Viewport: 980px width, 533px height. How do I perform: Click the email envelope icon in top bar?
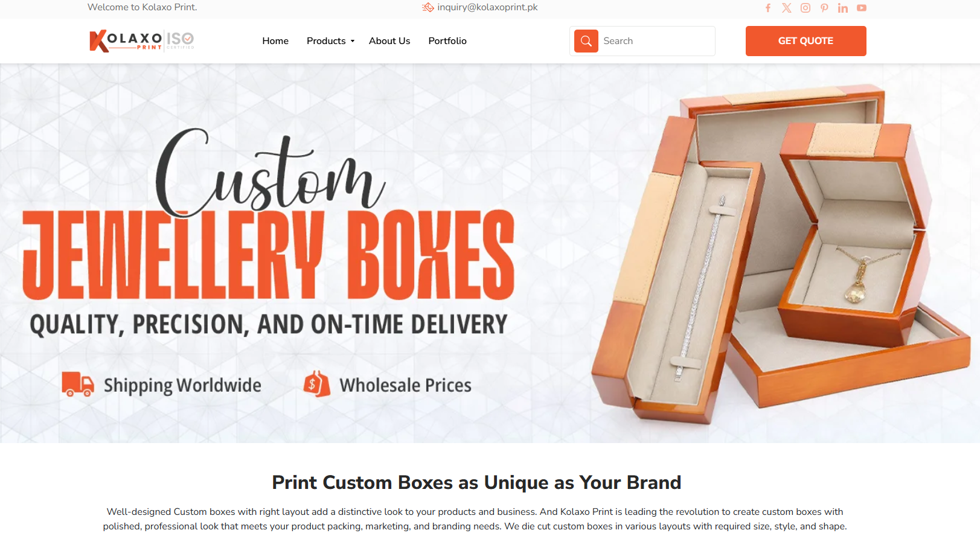(428, 7)
